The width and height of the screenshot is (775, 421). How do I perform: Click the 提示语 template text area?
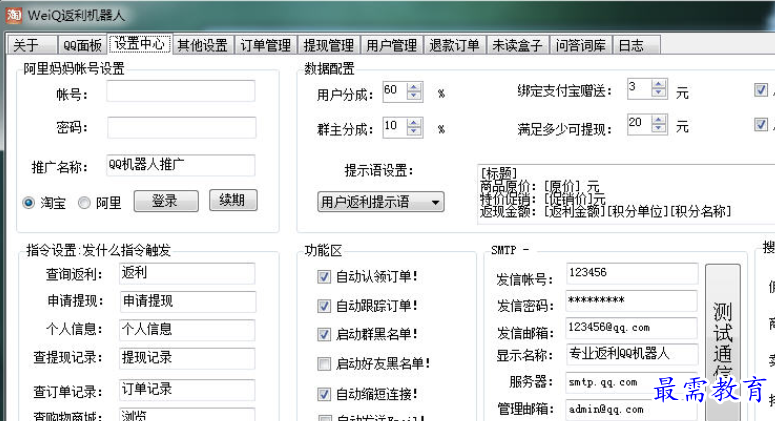coord(626,194)
